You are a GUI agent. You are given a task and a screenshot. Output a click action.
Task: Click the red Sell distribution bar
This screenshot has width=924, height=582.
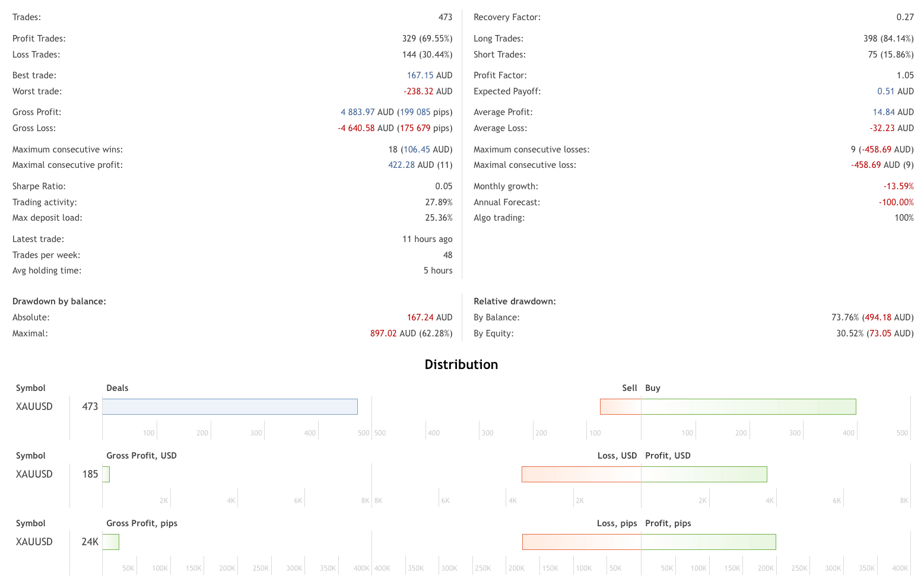[x=620, y=406]
